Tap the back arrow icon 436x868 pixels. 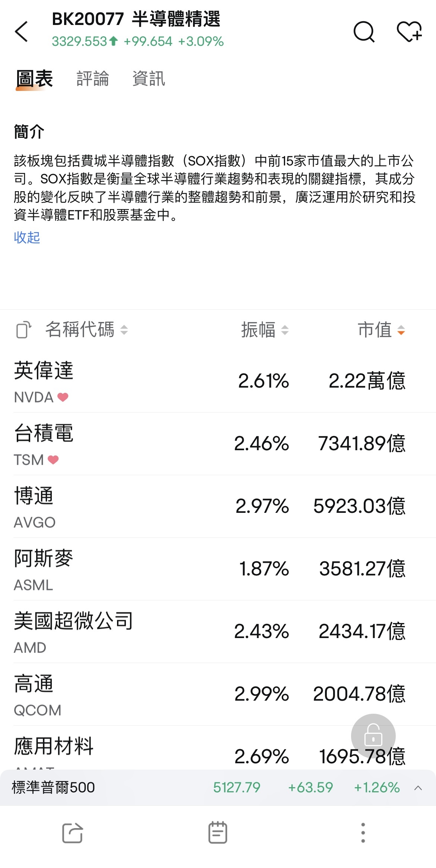[x=22, y=31]
